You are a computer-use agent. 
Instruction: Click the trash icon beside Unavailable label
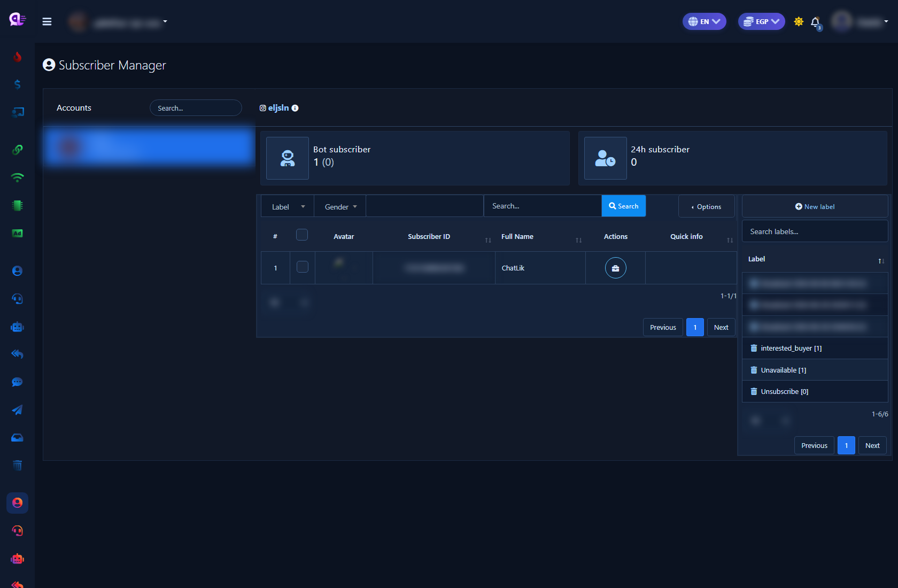coord(754,370)
